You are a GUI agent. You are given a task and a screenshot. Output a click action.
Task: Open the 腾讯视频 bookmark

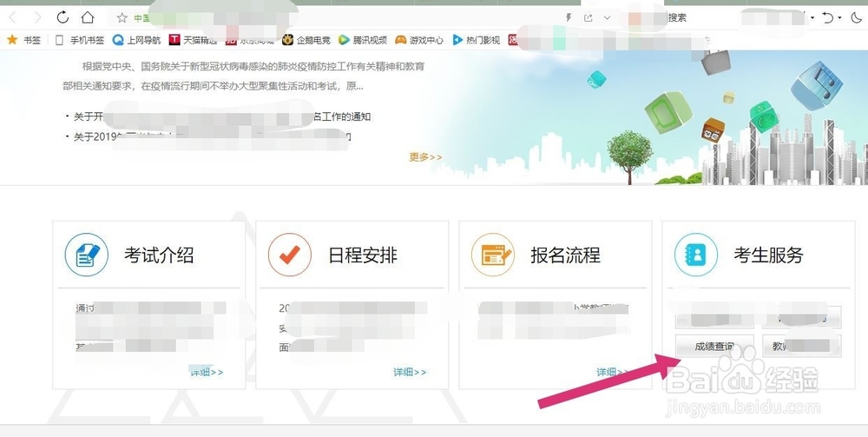[x=363, y=40]
